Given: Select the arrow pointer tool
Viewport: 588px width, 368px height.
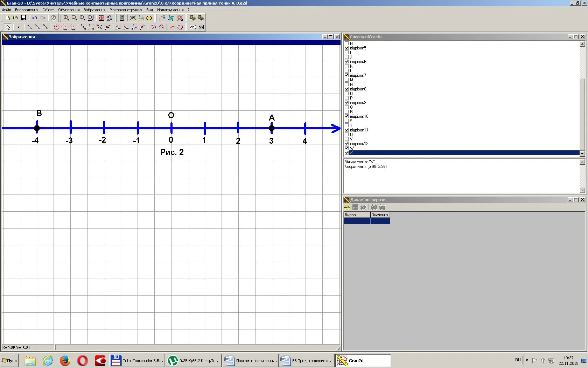Looking at the screenshot, I should [x=8, y=27].
